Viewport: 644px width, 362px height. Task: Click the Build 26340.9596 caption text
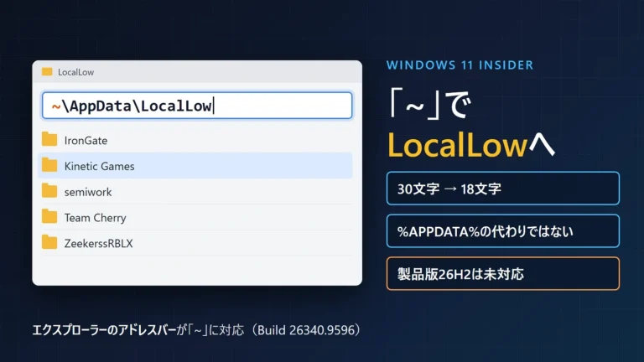point(306,330)
